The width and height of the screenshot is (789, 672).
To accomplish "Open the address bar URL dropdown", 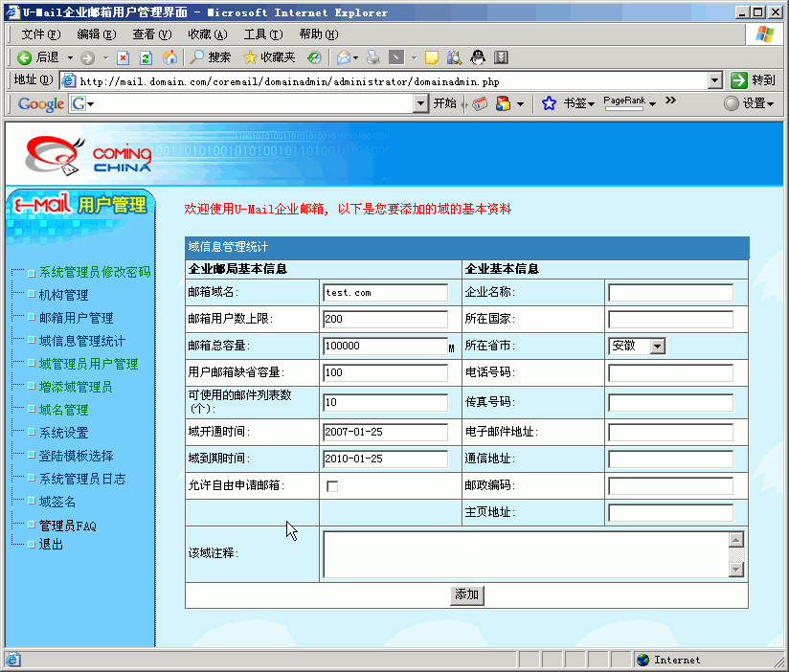I will pos(714,80).
